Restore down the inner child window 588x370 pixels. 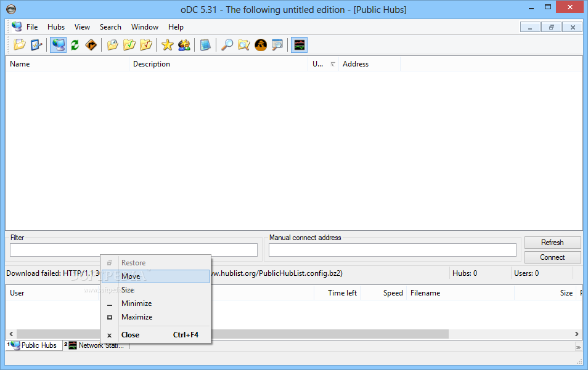tap(551, 27)
